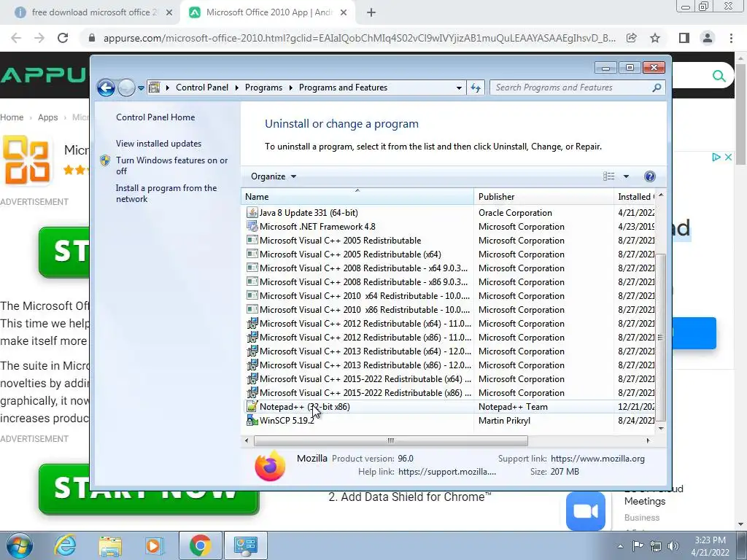Viewport: 747px width, 560px height.
Task: Click scroll-down arrow of program list
Action: click(660, 429)
